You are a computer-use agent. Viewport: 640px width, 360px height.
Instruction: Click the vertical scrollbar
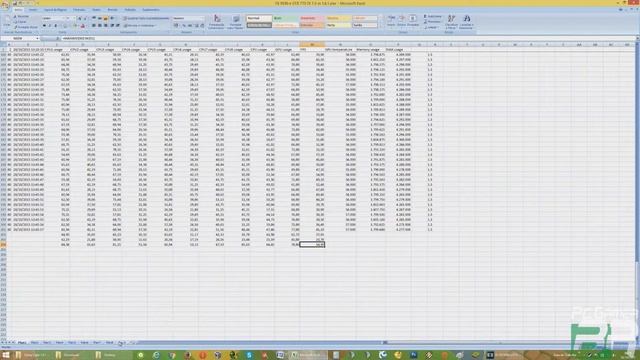coord(637,192)
